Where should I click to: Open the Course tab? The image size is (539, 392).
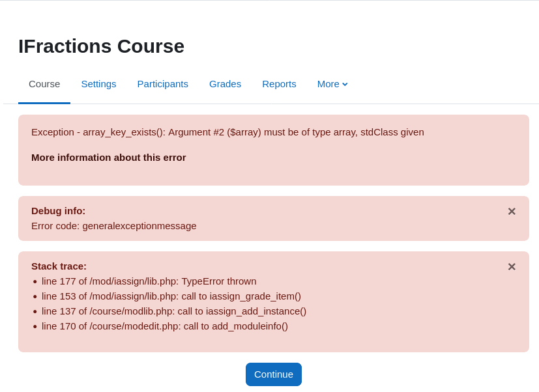pos(44,84)
